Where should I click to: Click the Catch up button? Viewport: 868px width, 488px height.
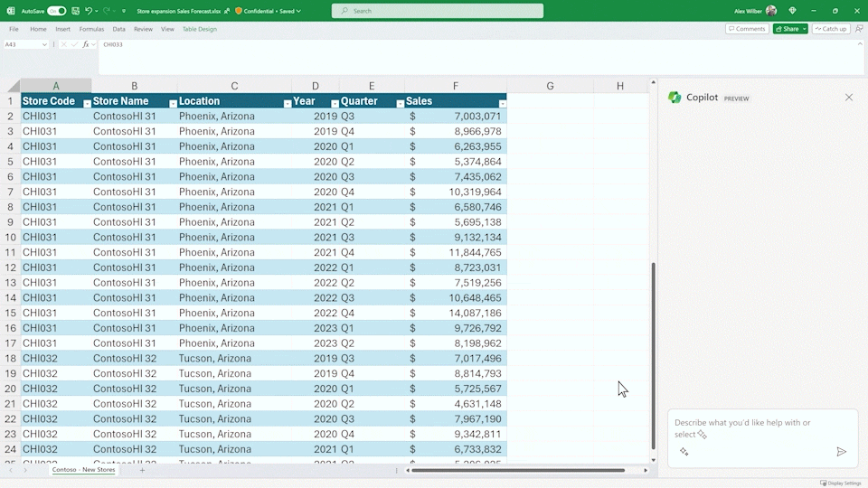tap(830, 29)
